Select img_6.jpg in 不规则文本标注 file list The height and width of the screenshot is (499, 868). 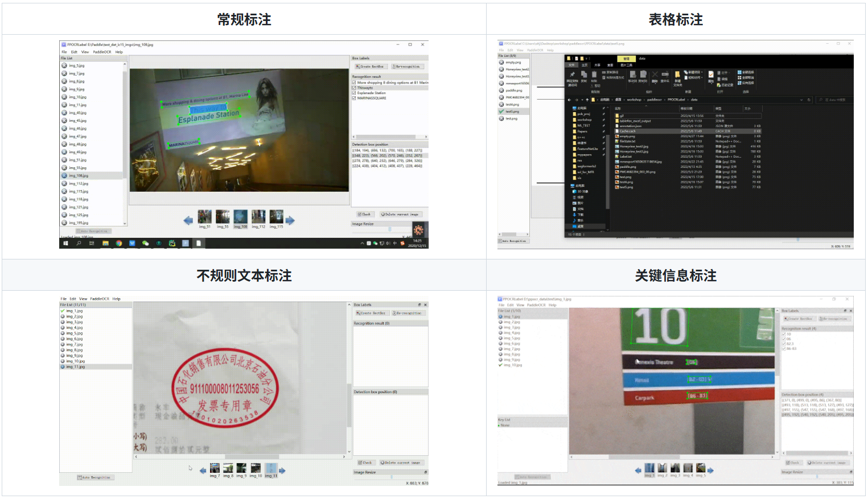pos(74,339)
